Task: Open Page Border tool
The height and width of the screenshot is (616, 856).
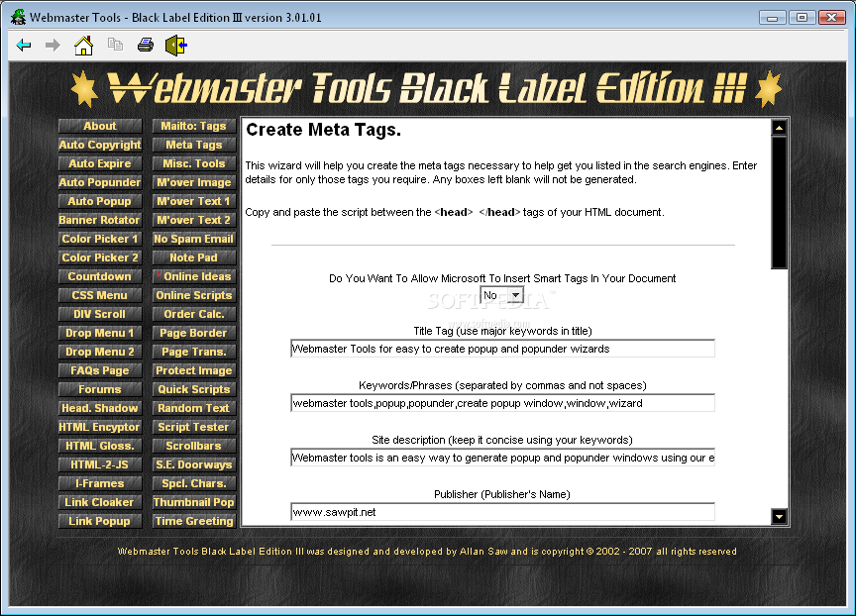Action: (x=194, y=333)
